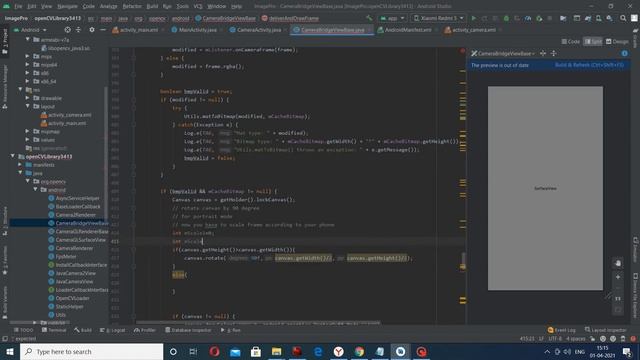The height and width of the screenshot is (360, 640).
Task: Click the first cross-arrows icon in preview toolbar
Action: [543, 53]
